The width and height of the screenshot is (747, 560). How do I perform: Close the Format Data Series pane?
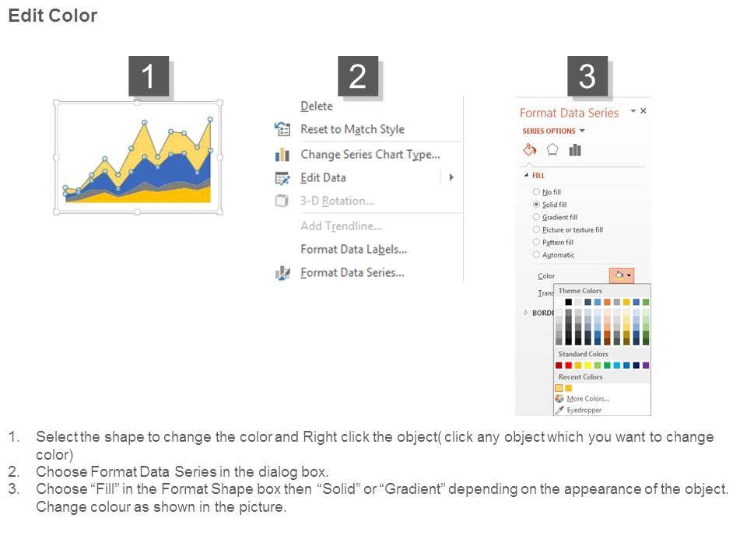coord(644,111)
